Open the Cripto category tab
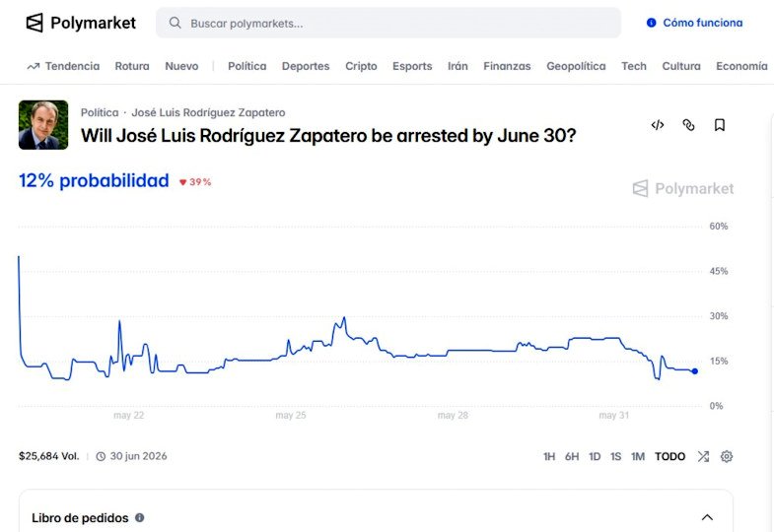Screen dimensions: 774x532 point(361,66)
